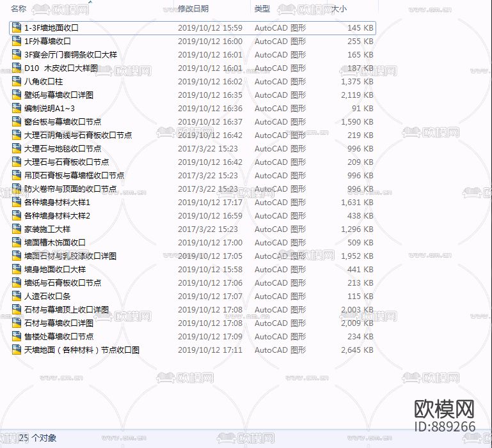Click the file icon next to 1F外幕墙收口
Image resolution: width=492 pixels, height=448 pixels.
pos(17,42)
